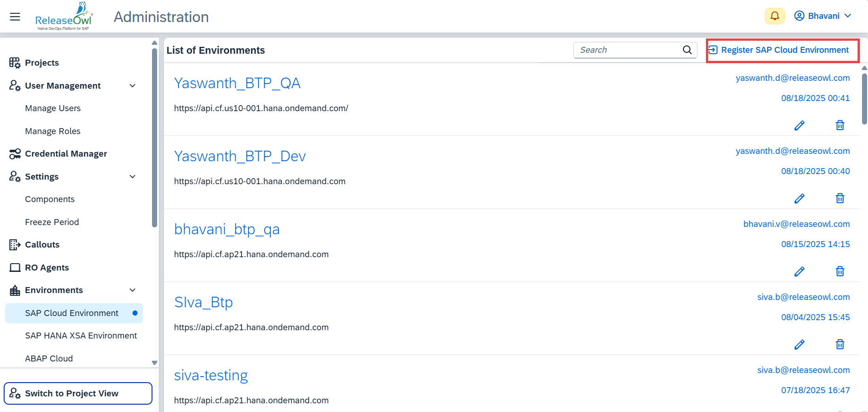Click yaswanth.d email on Yaswanth_BTP_QA row
This screenshot has height=412, width=868.
click(x=793, y=78)
